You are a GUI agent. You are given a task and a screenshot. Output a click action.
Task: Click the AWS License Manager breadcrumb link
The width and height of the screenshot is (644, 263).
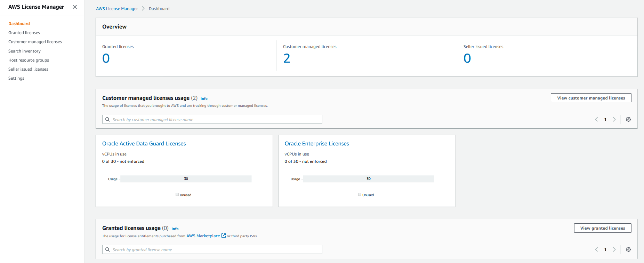pyautogui.click(x=117, y=9)
